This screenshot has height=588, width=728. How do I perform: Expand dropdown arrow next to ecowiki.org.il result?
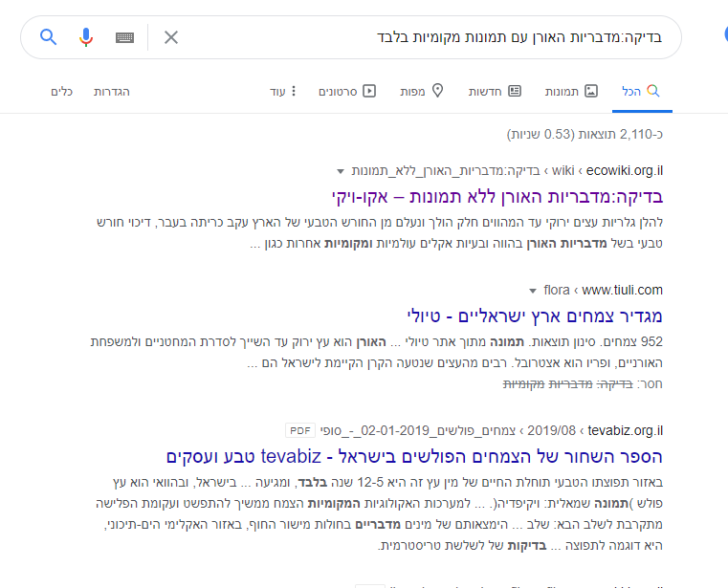click(341, 171)
